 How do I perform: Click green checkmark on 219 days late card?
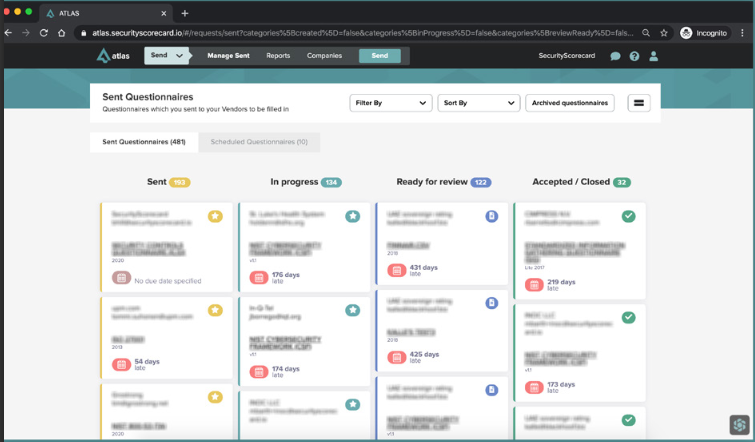click(x=628, y=216)
